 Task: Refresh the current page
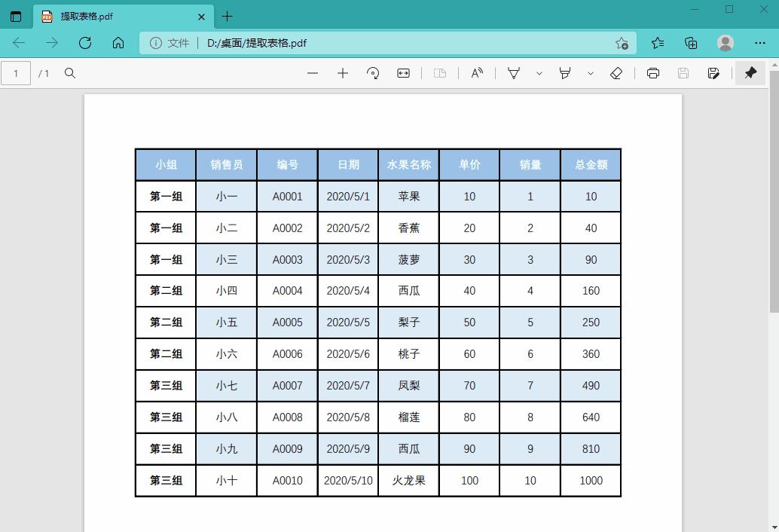(85, 43)
